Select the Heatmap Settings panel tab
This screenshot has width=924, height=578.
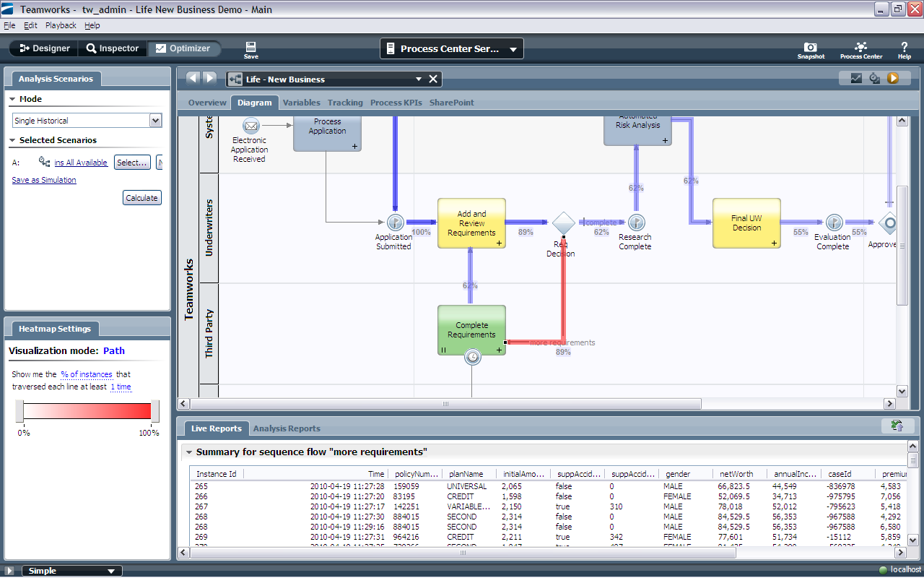55,329
